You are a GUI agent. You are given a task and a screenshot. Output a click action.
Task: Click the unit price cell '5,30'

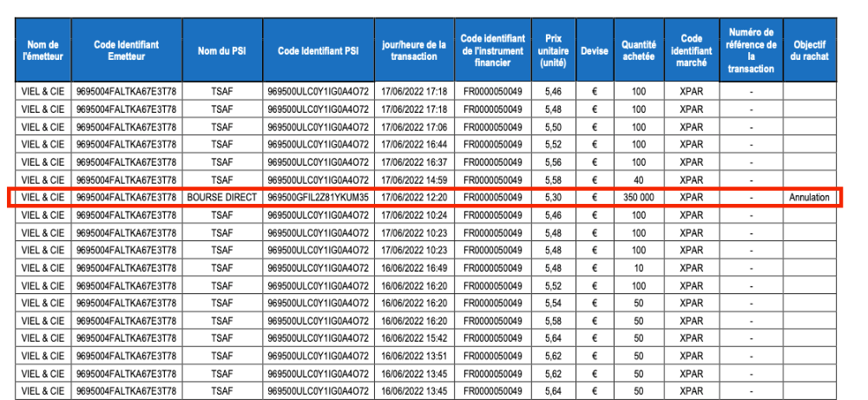553,198
